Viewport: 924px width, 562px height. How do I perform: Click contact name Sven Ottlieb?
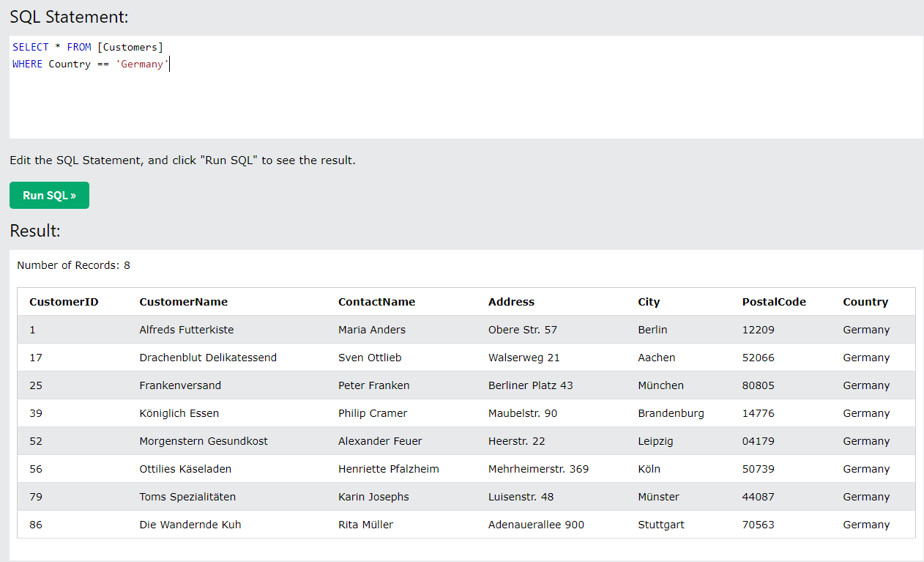coord(370,358)
